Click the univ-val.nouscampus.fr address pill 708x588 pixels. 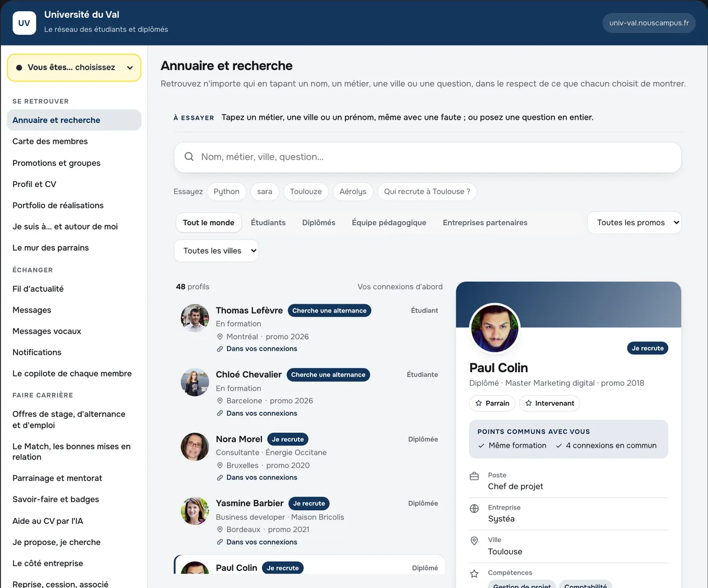tap(649, 23)
